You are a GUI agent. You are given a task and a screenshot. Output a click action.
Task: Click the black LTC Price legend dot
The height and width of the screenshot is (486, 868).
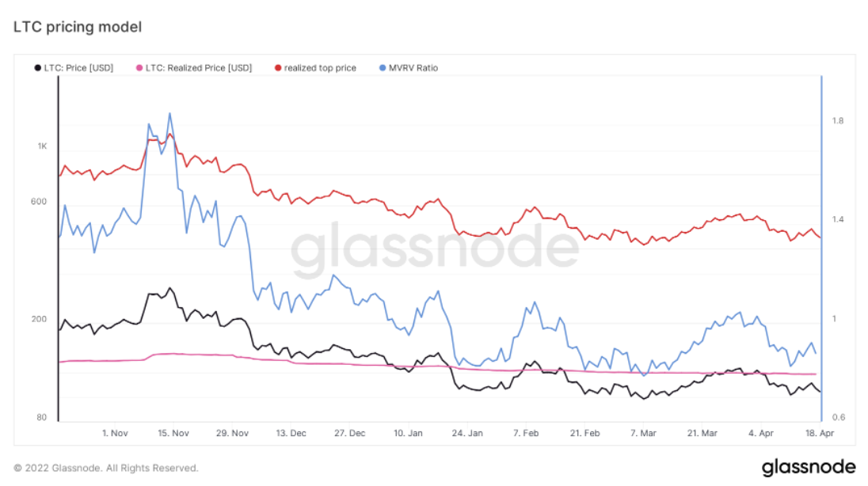pyautogui.click(x=38, y=68)
